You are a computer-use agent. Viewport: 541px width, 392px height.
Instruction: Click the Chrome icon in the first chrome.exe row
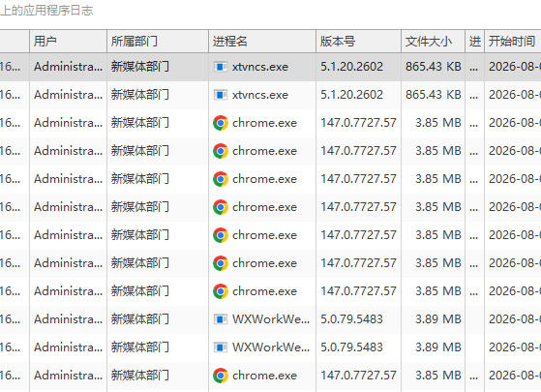[221, 123]
